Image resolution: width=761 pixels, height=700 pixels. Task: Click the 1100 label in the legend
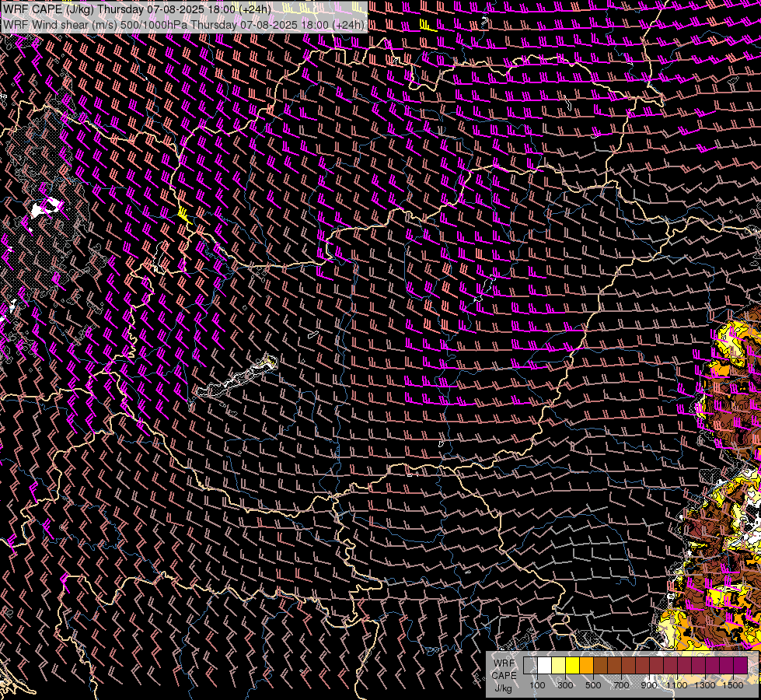tap(677, 685)
